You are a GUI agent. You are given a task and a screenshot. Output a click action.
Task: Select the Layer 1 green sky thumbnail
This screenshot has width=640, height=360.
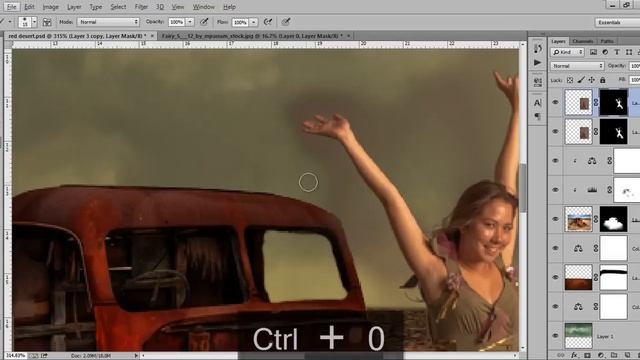click(578, 336)
